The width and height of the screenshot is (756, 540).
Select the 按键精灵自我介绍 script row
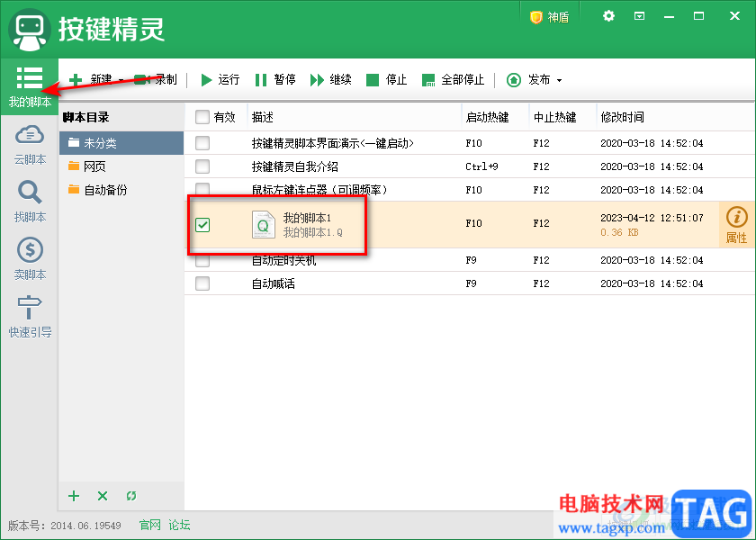(470, 166)
